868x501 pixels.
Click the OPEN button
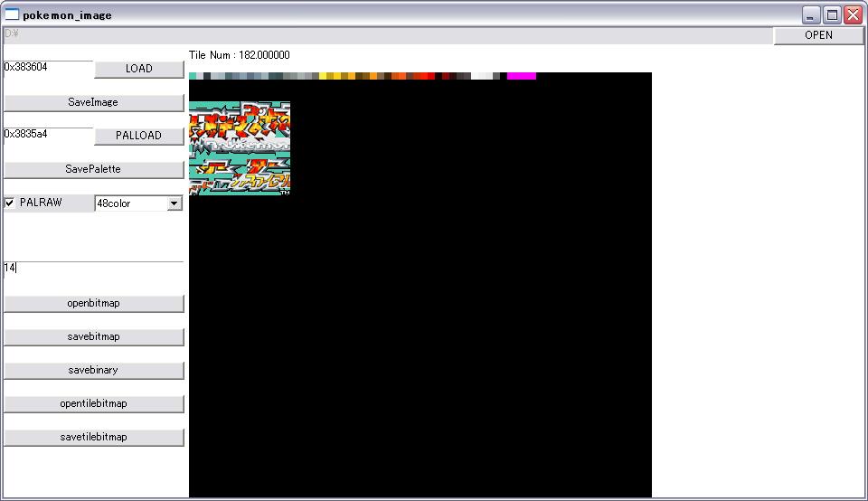coord(818,35)
